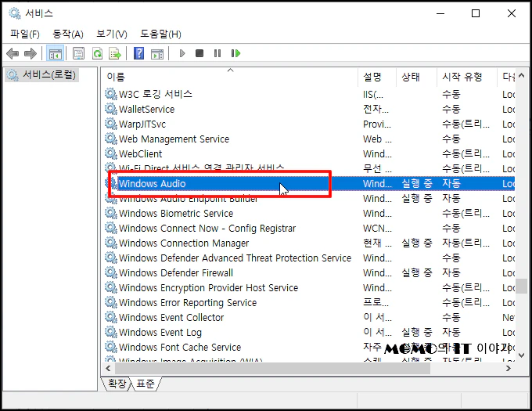
Task: Pause the service with the pause icon
Action: coord(217,53)
